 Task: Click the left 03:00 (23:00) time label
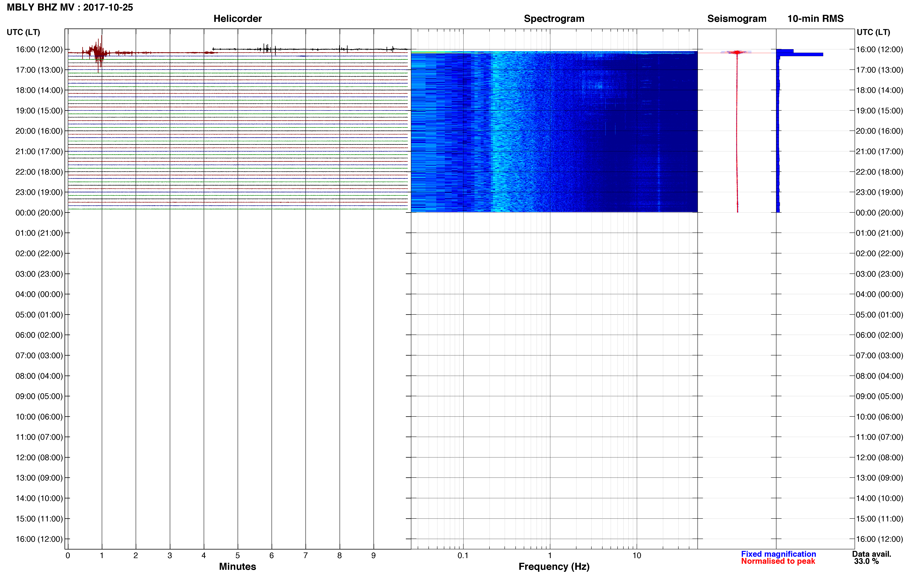[39, 274]
